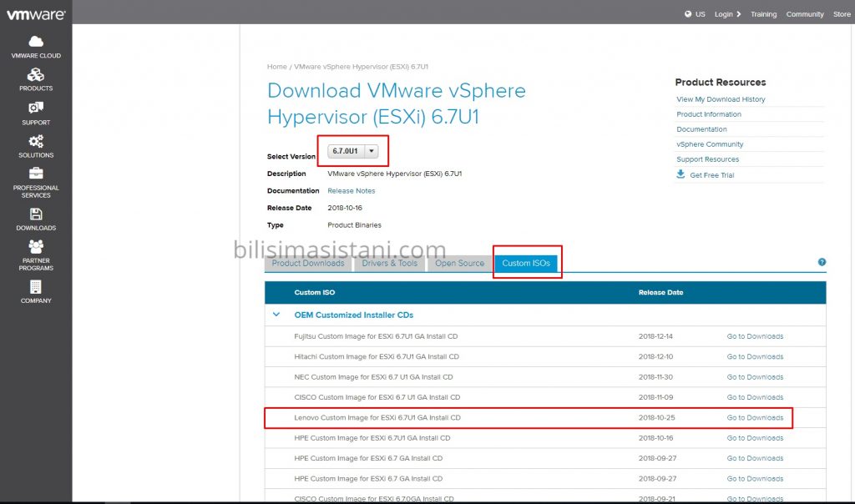Click the US region selector
Viewport: 855px width, 504px height.
pyautogui.click(x=701, y=14)
